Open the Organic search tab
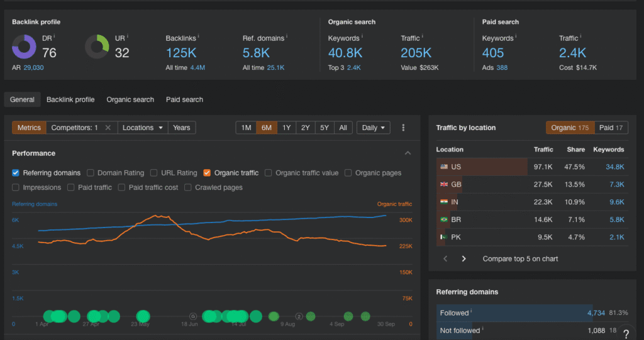The height and width of the screenshot is (340, 644). (130, 99)
